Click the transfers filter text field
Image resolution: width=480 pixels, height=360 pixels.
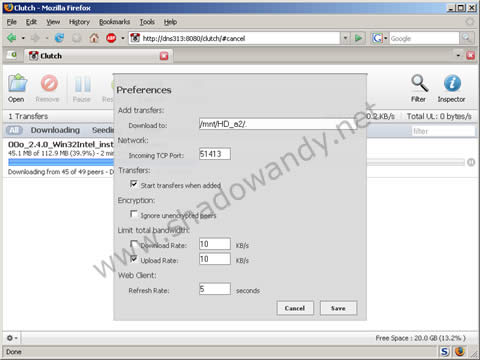pos(443,131)
